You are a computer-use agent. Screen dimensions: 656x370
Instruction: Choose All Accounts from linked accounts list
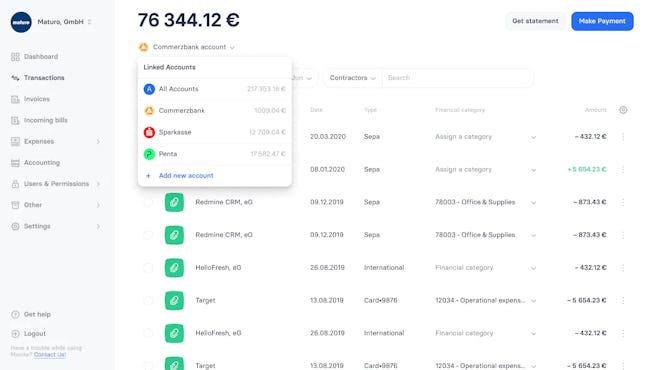[215, 89]
